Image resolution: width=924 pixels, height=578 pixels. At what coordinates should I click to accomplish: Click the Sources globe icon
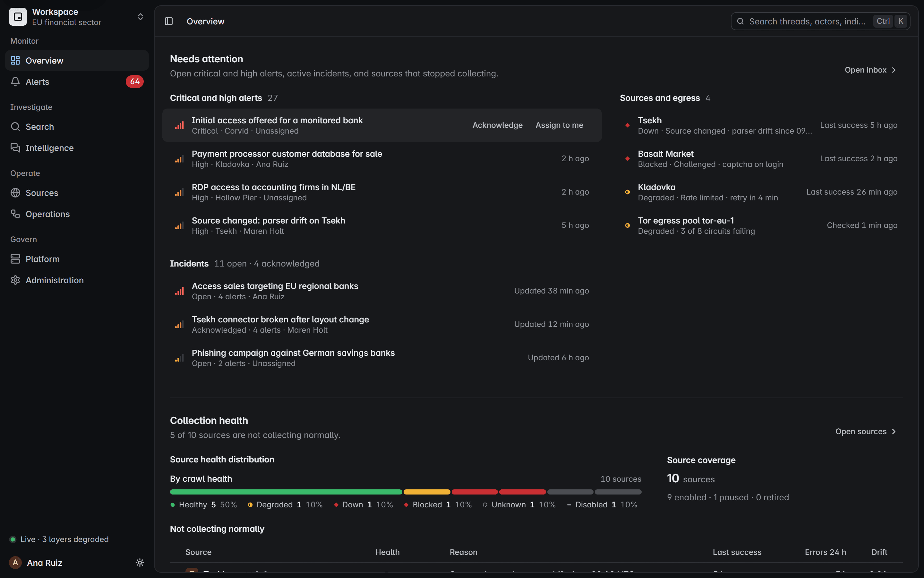pyautogui.click(x=15, y=193)
